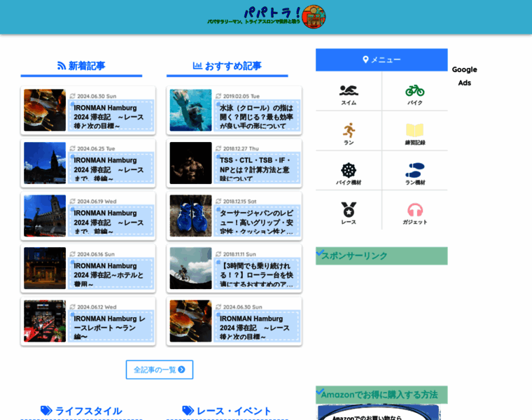Viewport: 532px width, 420px height.
Task: Switch to the おすすめ記事 tab
Action: pos(227,66)
